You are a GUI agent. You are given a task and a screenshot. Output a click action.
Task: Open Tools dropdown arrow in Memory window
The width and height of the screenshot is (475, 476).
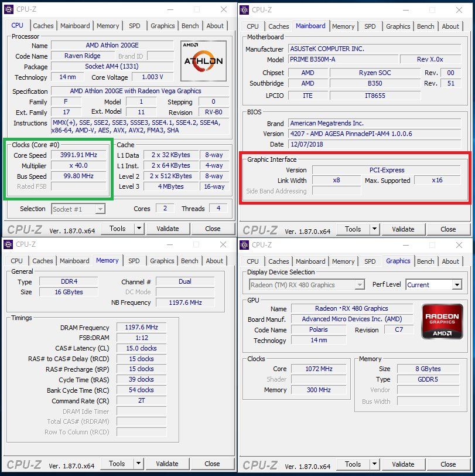138,463
